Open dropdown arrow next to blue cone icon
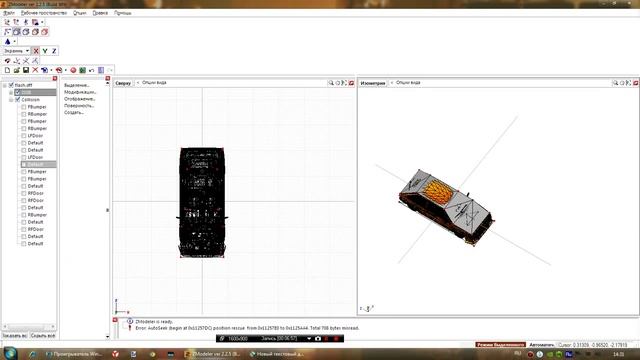The width and height of the screenshot is (640, 360). pyautogui.click(x=14, y=42)
